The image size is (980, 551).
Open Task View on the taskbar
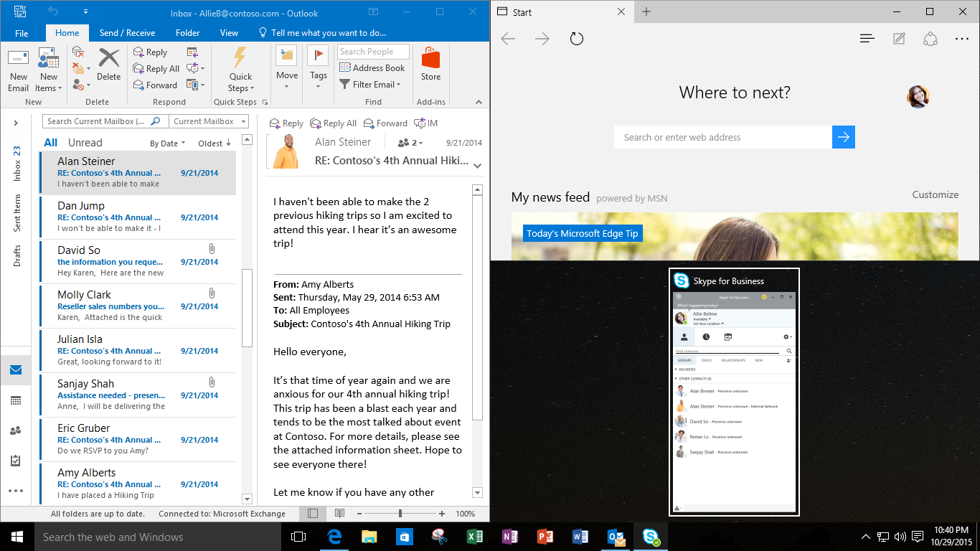click(x=298, y=537)
